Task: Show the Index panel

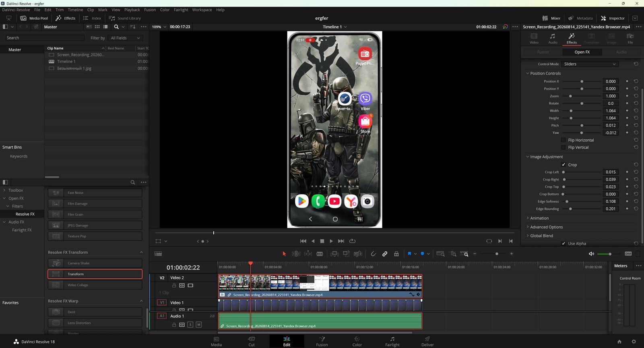Action: pyautogui.click(x=92, y=18)
